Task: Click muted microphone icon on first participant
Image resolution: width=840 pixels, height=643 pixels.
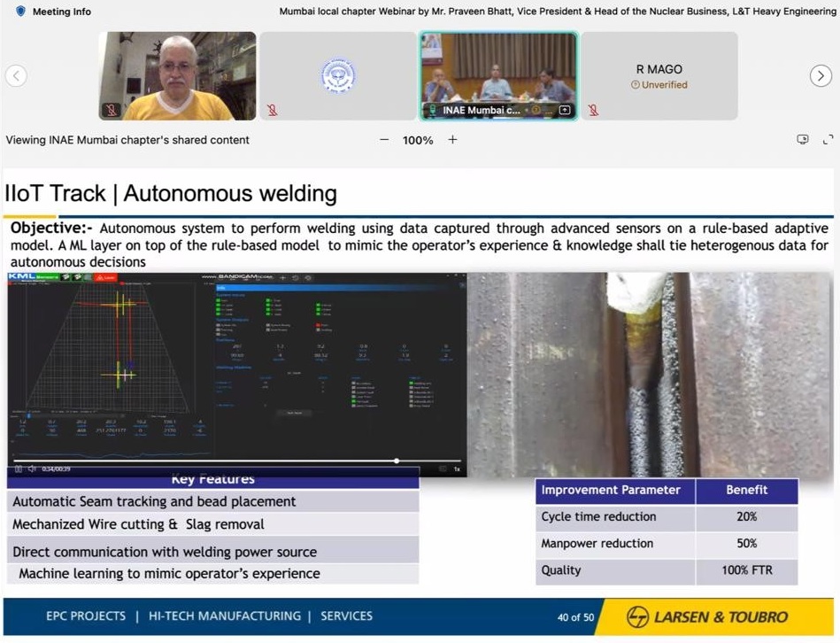Action: pos(111,111)
